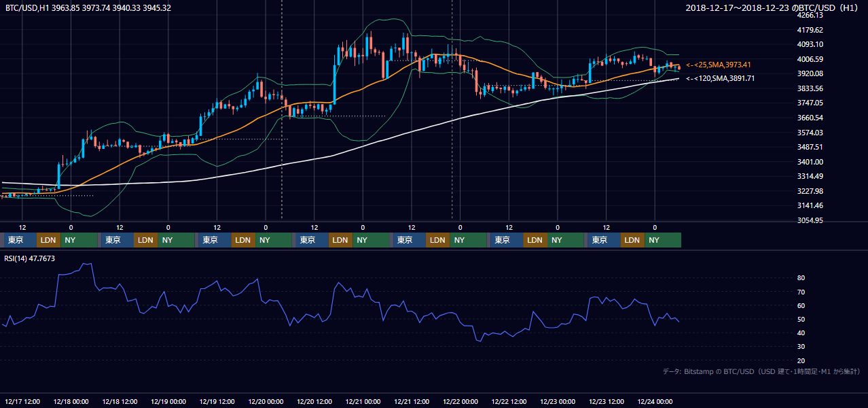
Task: Click the Bitstamp data source credit text
Action: (761, 371)
